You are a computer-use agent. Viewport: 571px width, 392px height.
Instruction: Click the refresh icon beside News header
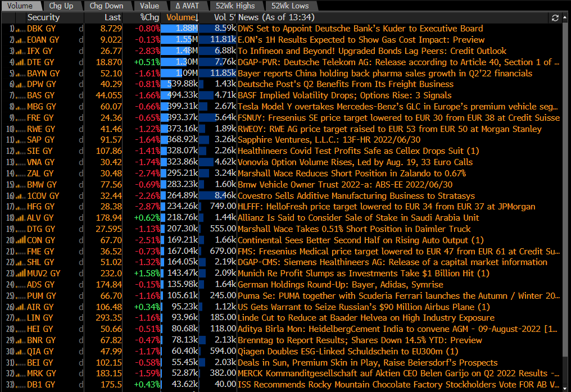[555, 18]
